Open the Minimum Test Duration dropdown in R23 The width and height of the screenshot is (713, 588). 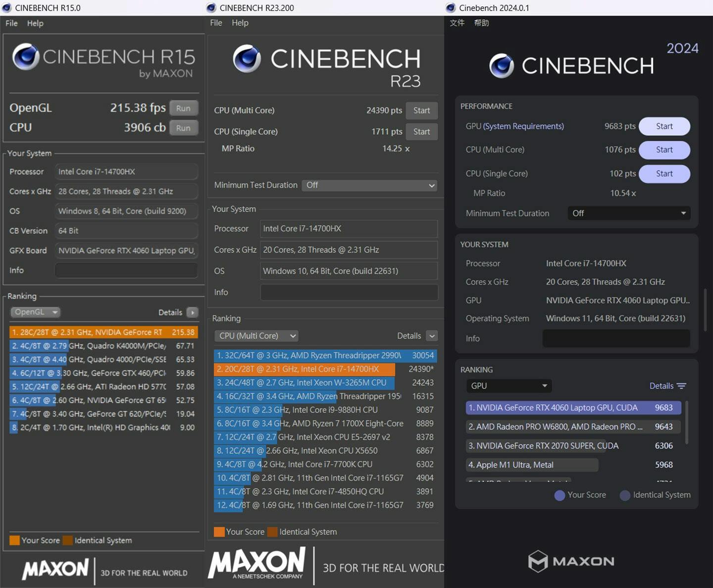[x=369, y=185]
